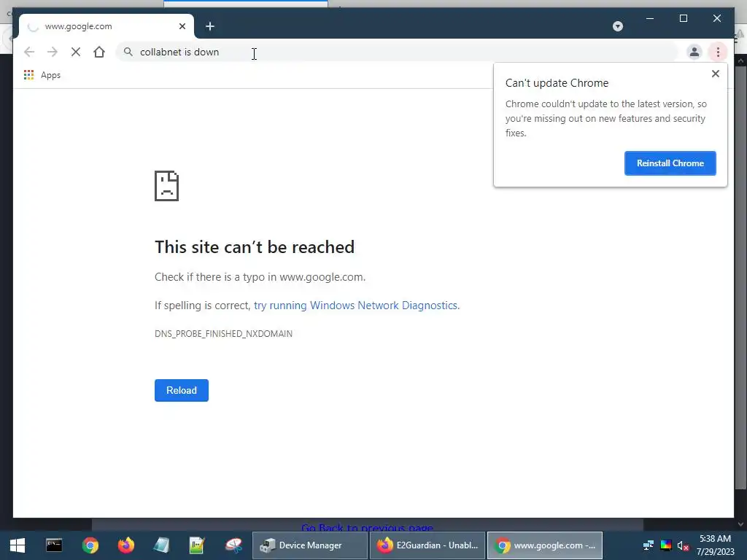Open a new tab with the plus button
The height and width of the screenshot is (560, 747).
[x=210, y=26]
